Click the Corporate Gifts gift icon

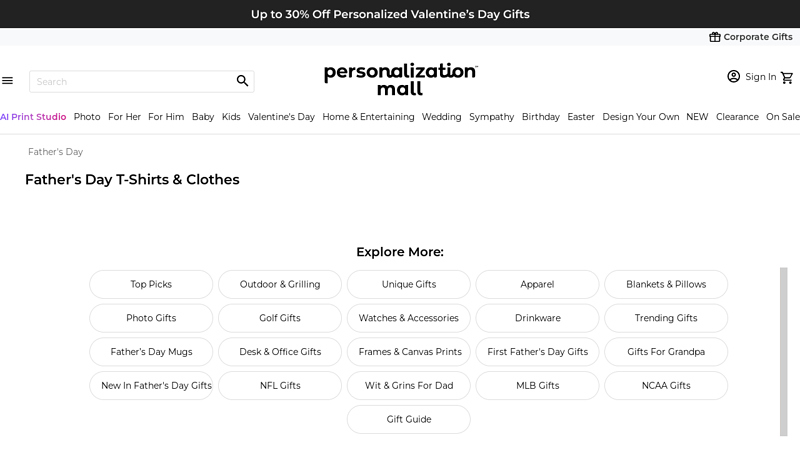714,37
